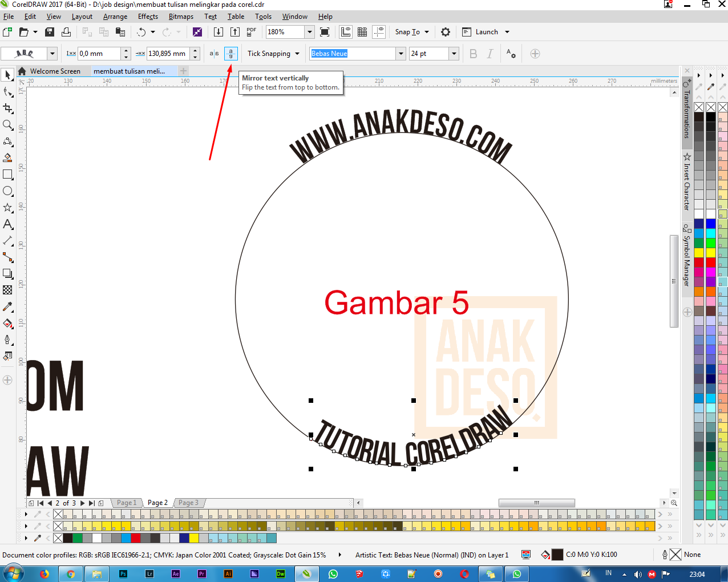728x582 pixels.
Task: Select the Drop Shadow tool
Action: pos(7,274)
